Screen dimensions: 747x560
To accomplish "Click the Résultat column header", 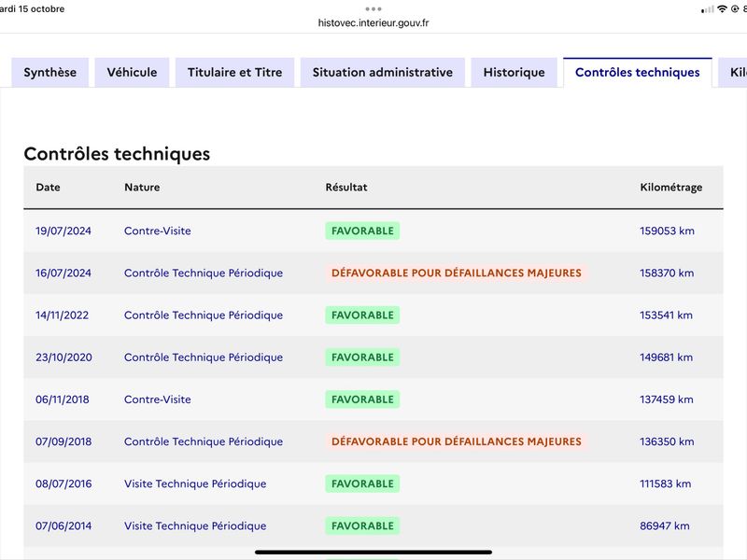I will pos(346,188).
